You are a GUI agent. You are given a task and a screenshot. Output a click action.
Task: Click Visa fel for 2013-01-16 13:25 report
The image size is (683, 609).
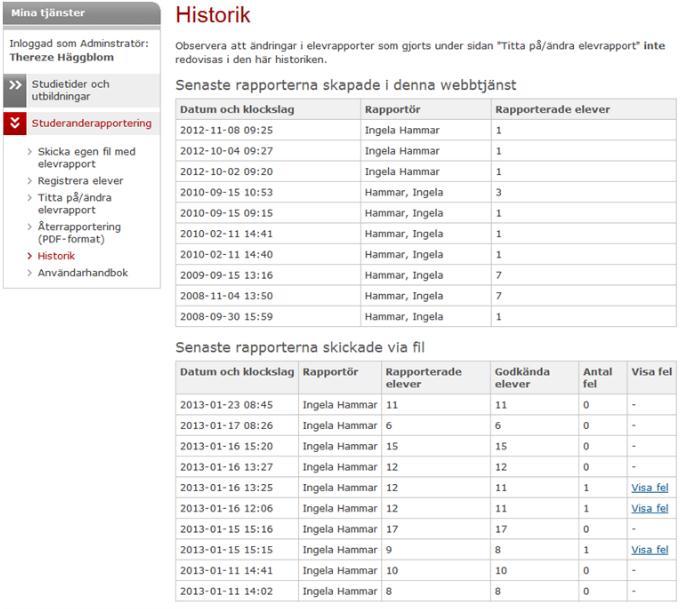[649, 488]
